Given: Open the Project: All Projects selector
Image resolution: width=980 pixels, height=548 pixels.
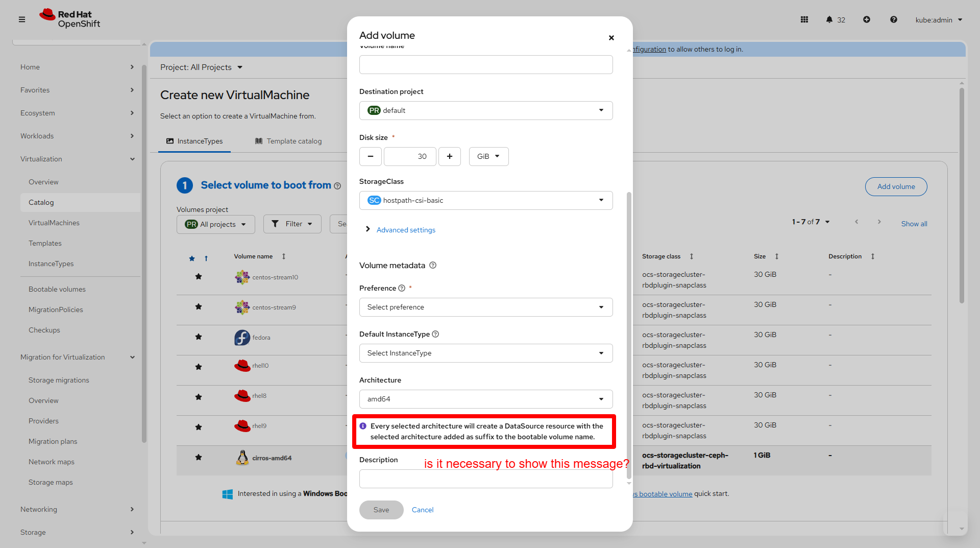Looking at the screenshot, I should (202, 67).
